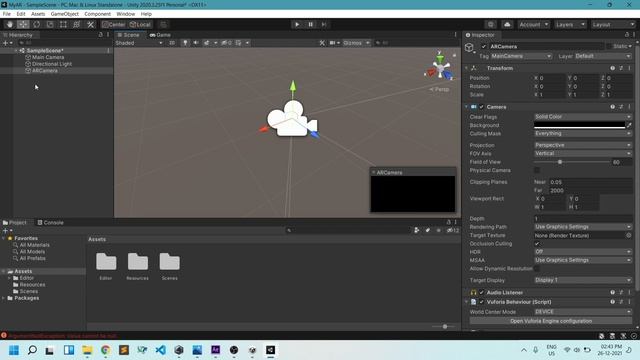Open the Component menu
This screenshot has height=360, width=640.
(x=97, y=14)
